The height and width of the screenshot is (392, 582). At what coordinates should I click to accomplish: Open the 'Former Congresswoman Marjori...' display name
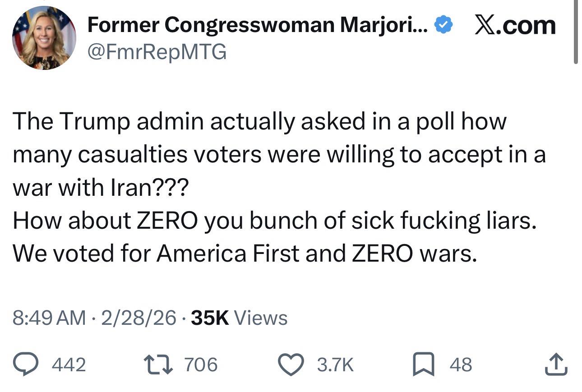tap(257, 25)
